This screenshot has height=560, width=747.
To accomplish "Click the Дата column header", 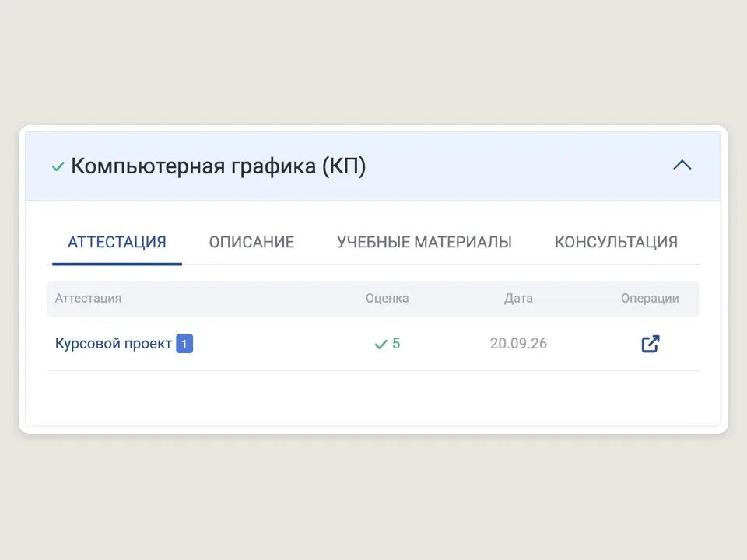I will coord(518,298).
